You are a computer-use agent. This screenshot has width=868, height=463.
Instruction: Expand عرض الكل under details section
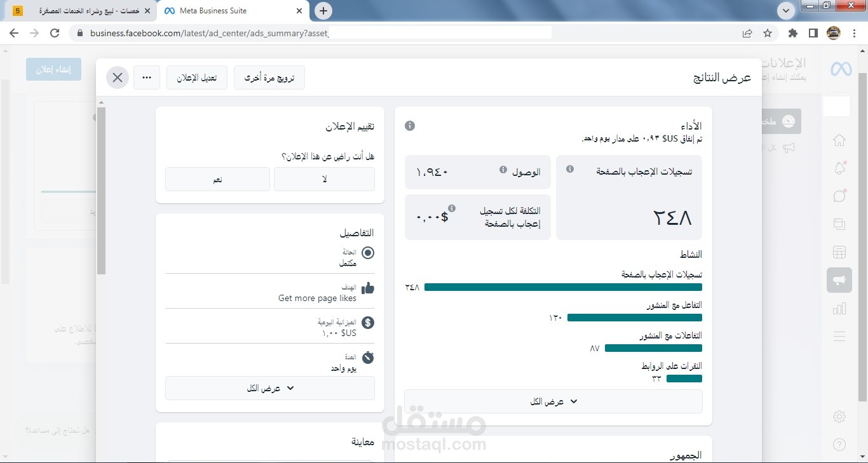270,388
